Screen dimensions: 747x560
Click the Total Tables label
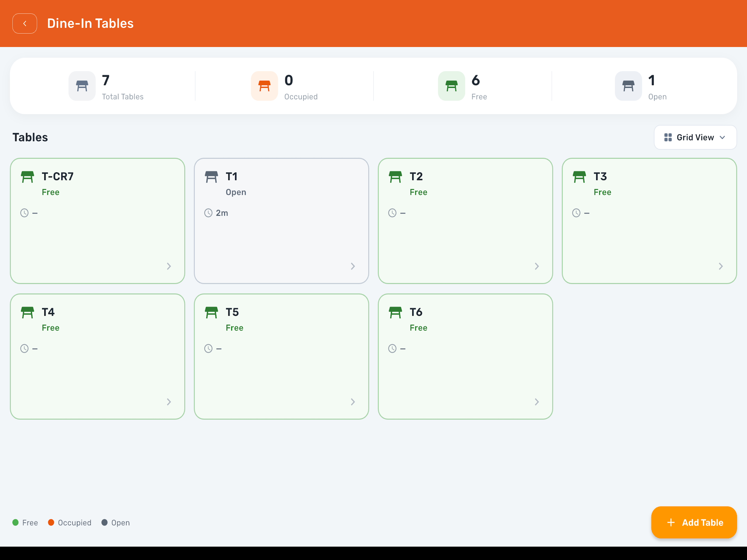pos(123,97)
